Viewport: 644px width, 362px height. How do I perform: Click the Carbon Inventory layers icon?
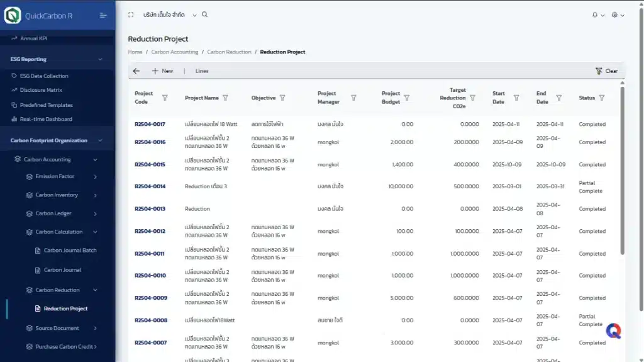coord(29,195)
